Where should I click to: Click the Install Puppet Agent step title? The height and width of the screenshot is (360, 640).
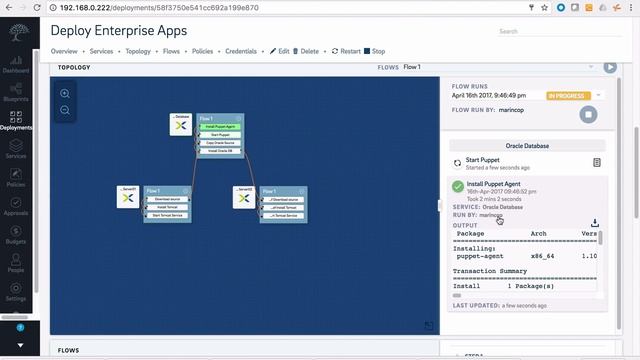tap(493, 184)
